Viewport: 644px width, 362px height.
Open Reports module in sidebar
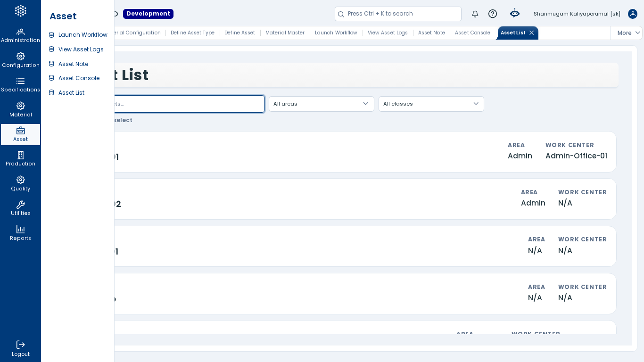point(20,233)
